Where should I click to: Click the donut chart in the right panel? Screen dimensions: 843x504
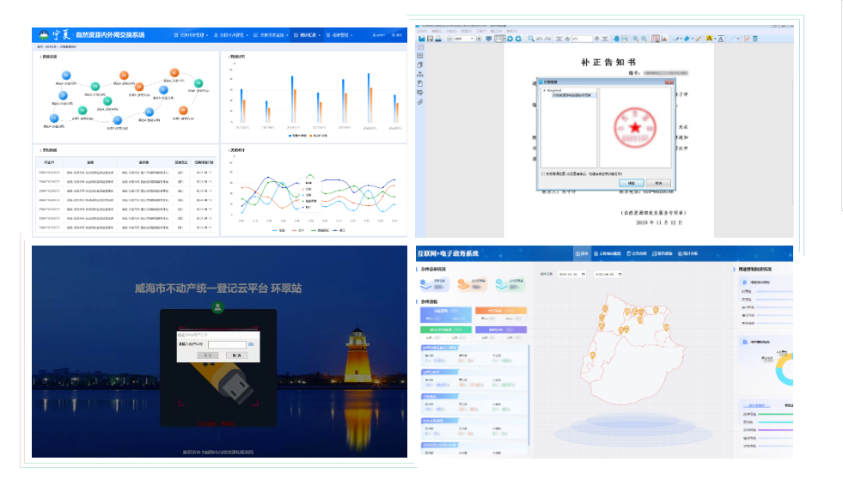pos(782,367)
